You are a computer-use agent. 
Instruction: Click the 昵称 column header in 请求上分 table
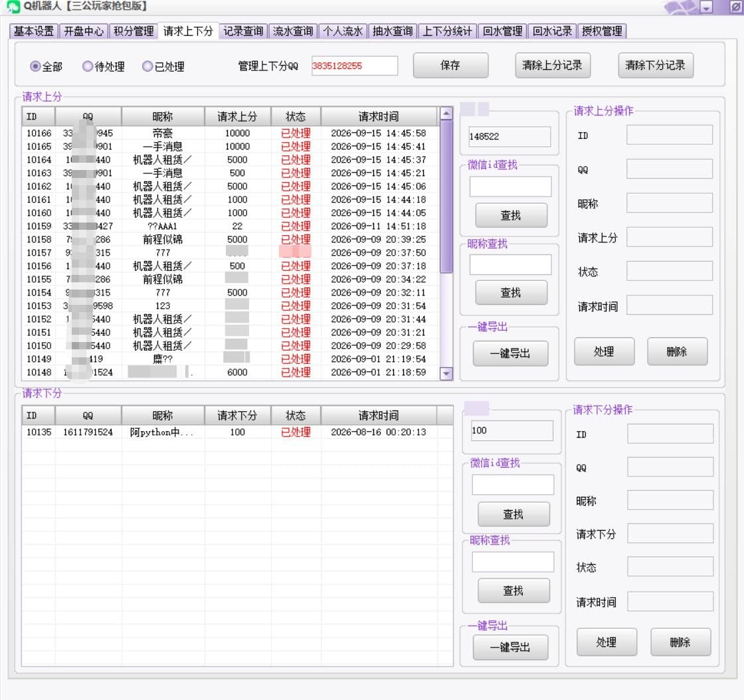pos(163,117)
